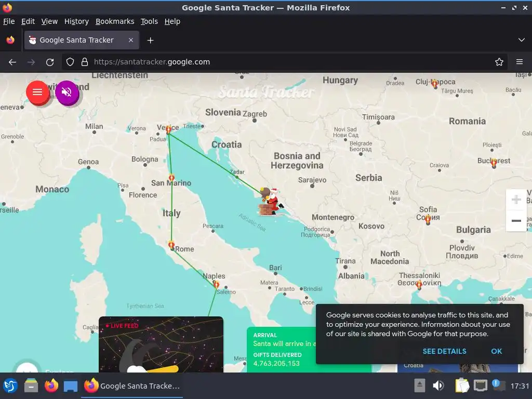Open a new tab with plus button
Screen dimensions: 532x399
150,41
